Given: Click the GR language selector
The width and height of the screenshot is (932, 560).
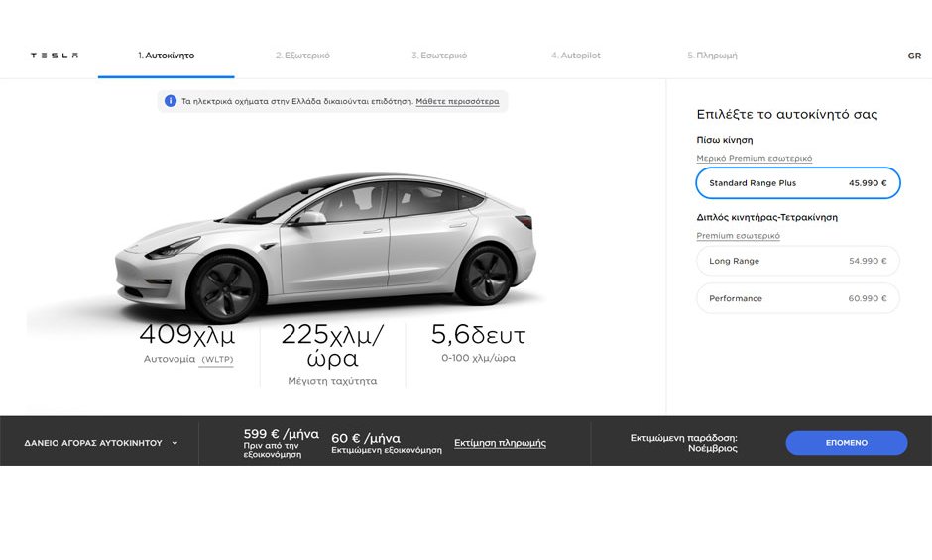Looking at the screenshot, I should [914, 56].
